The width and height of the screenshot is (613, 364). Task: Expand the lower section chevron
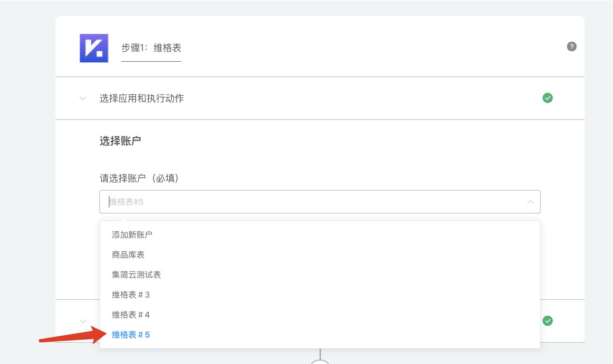83,320
